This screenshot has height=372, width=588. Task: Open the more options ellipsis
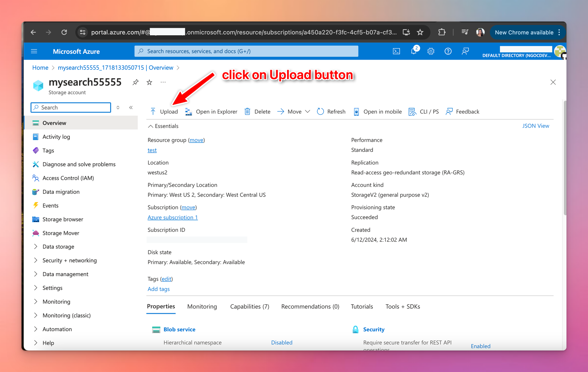point(163,82)
